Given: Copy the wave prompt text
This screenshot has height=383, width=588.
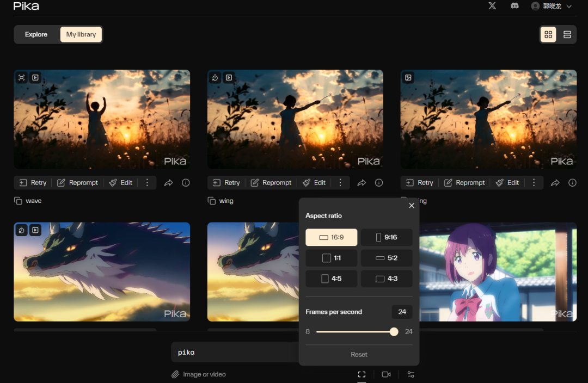Looking at the screenshot, I should click(x=18, y=201).
